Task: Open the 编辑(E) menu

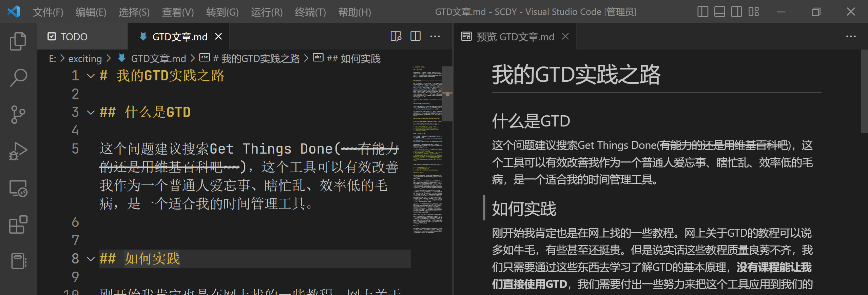Action: click(x=91, y=12)
